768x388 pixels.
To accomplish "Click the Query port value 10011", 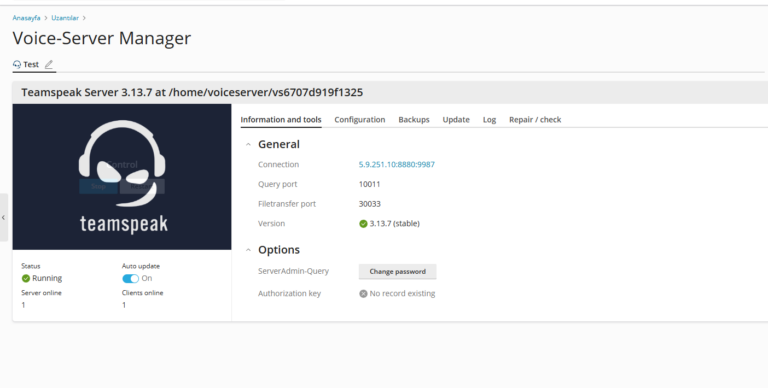I will 369,184.
